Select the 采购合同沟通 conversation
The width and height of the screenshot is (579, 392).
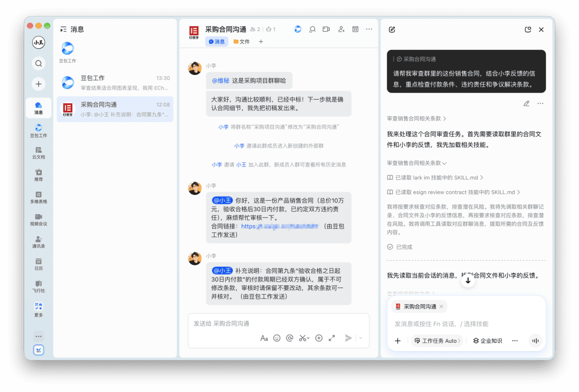(115, 110)
